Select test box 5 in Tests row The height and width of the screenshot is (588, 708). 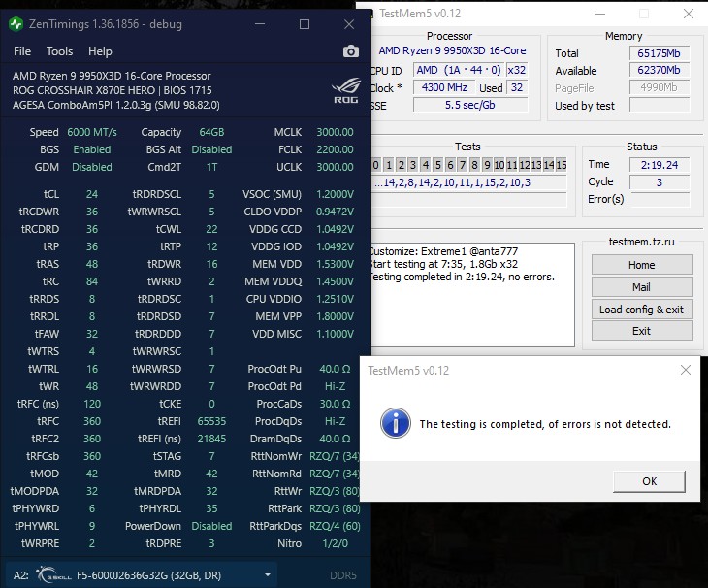point(438,165)
